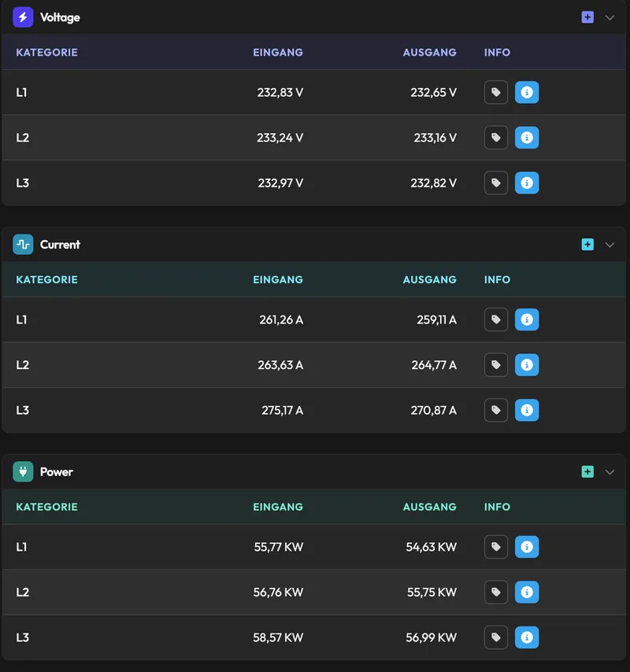Select the 56,99 KW output value
Image resolution: width=630 pixels, height=672 pixels.
(432, 637)
